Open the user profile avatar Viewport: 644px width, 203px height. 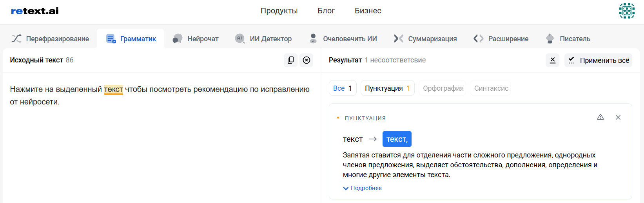(x=627, y=11)
